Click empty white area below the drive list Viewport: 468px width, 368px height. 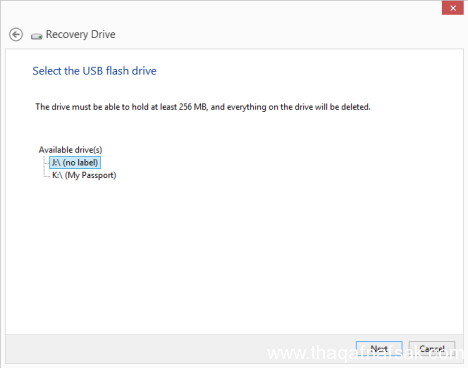(x=233, y=257)
